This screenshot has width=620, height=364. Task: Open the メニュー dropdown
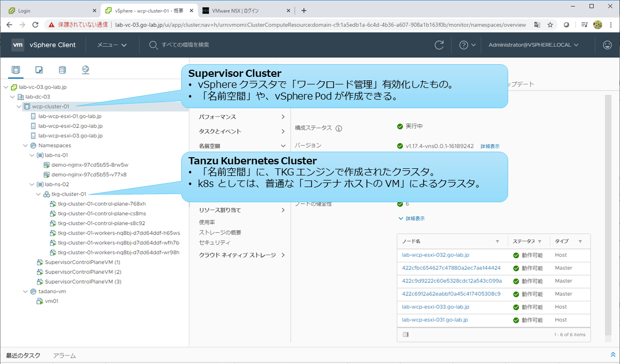(112, 45)
